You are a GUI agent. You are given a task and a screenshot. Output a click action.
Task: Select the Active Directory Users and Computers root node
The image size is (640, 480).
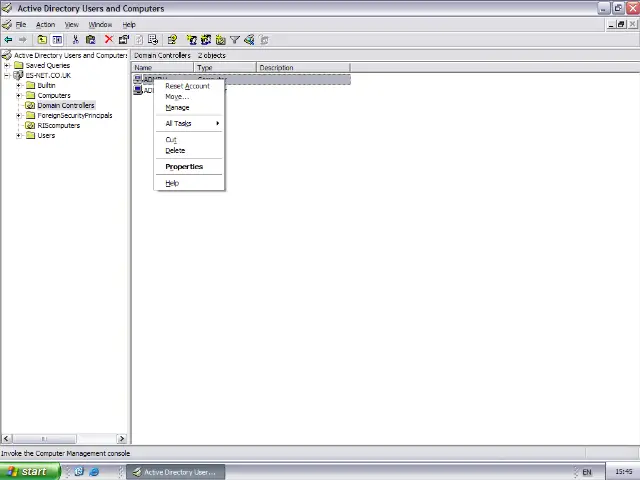pos(70,55)
